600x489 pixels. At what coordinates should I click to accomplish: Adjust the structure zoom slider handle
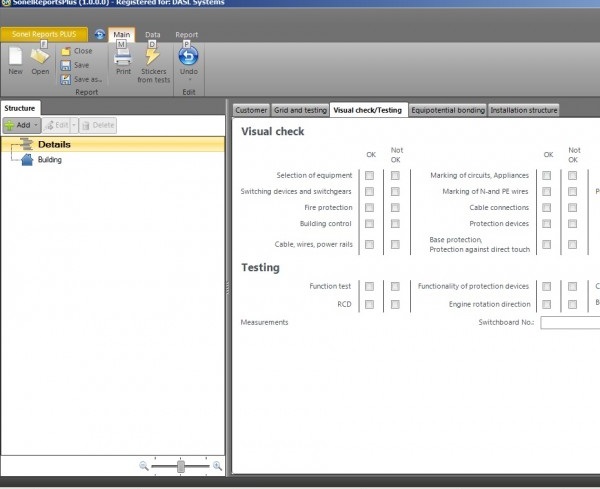pyautogui.click(x=181, y=466)
